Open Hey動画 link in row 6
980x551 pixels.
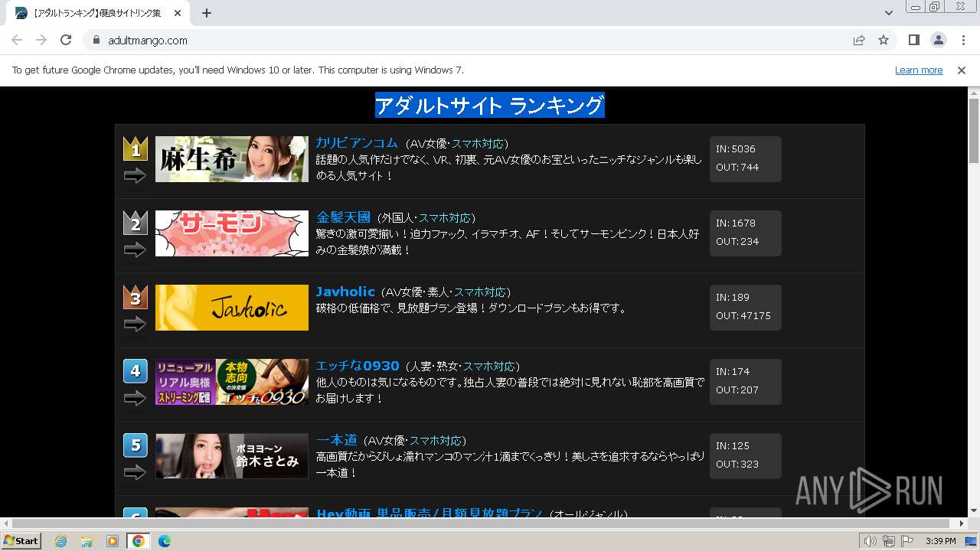pyautogui.click(x=430, y=513)
